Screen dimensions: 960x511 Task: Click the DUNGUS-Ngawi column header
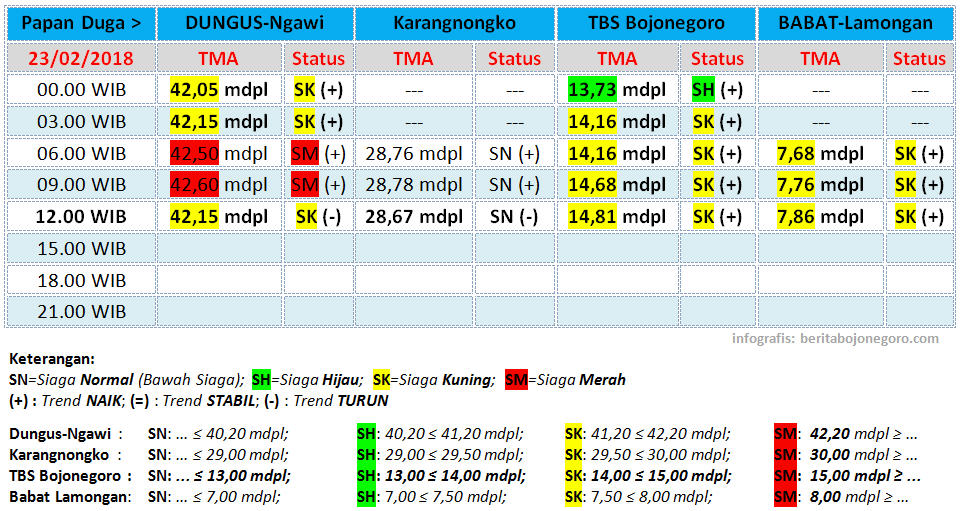click(255, 23)
